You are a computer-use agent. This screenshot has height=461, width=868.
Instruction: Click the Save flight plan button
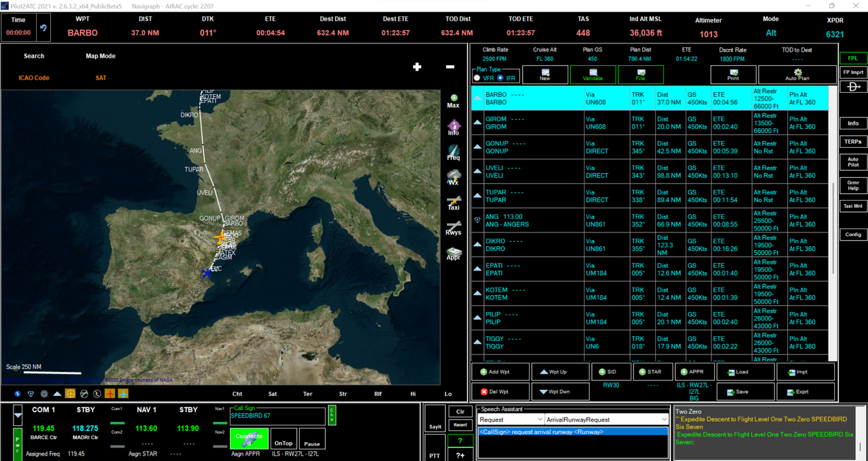coord(745,392)
